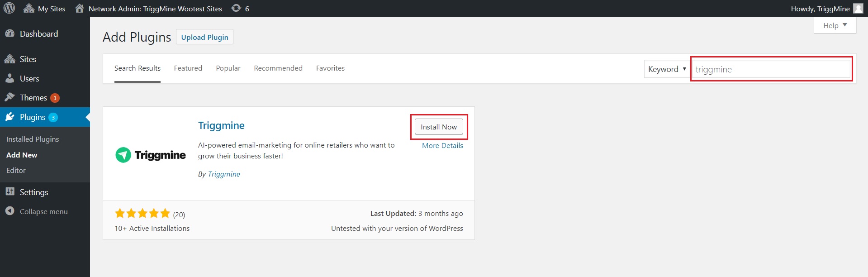Click the Themes update badge showing 3

point(55,98)
